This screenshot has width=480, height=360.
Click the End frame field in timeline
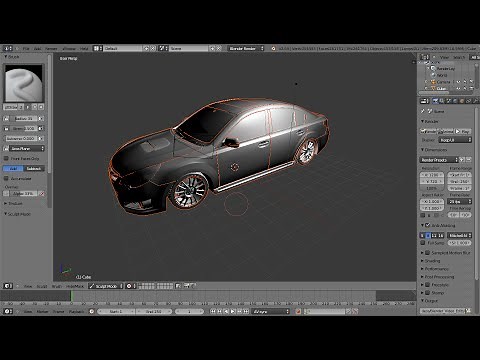(153, 311)
